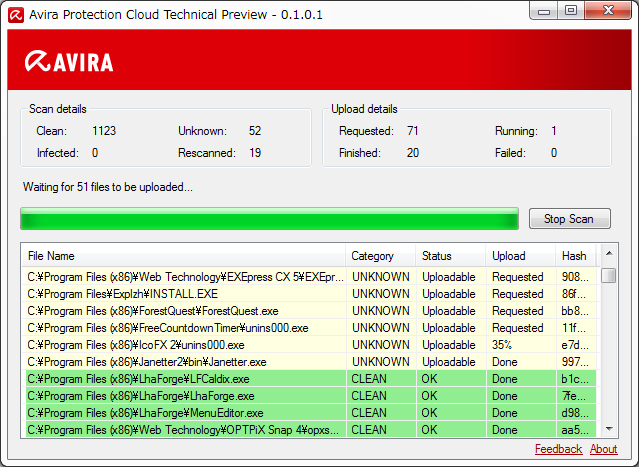Sort by File Name column header
Image resolution: width=639 pixels, height=467 pixels.
185,256
